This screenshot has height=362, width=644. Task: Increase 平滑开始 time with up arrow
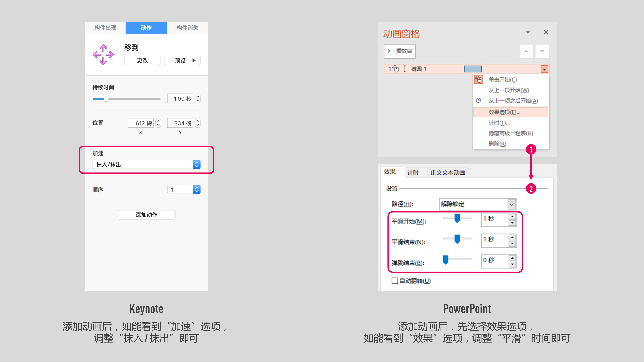click(x=513, y=217)
